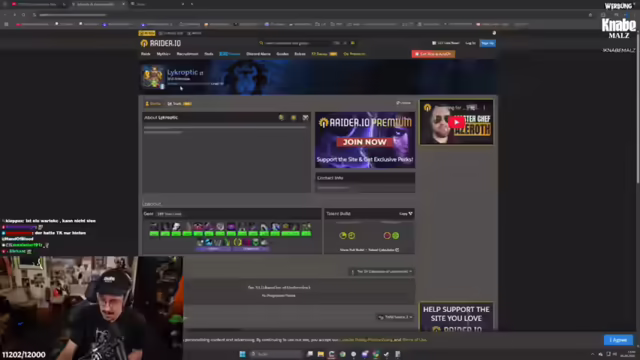
Task: Click the blue icon in lower gear row
Action: click(x=209, y=242)
